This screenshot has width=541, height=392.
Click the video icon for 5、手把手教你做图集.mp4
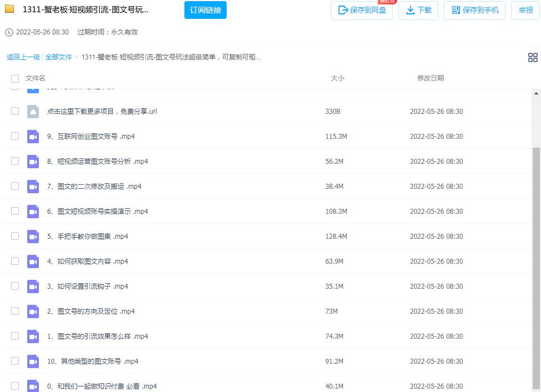33,237
